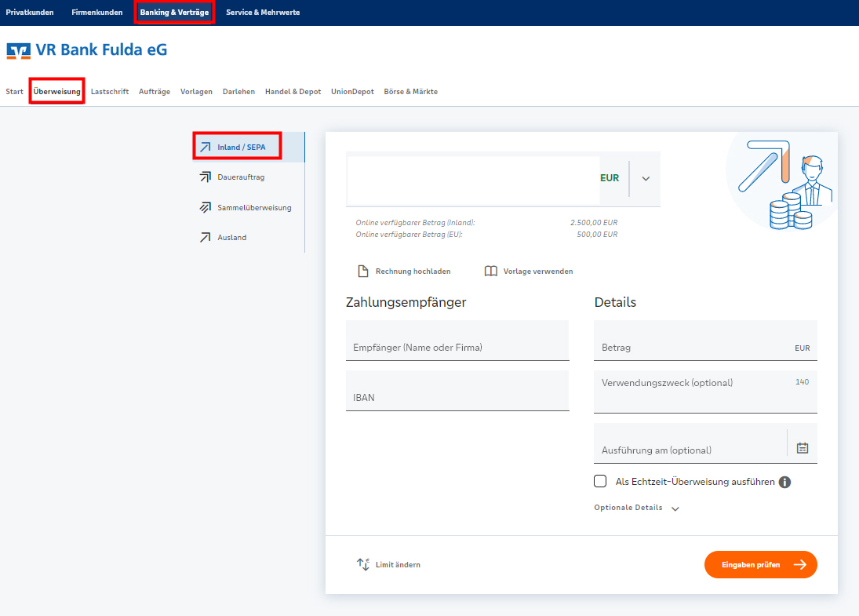
Task: Click the green EUR currency label
Action: [610, 178]
